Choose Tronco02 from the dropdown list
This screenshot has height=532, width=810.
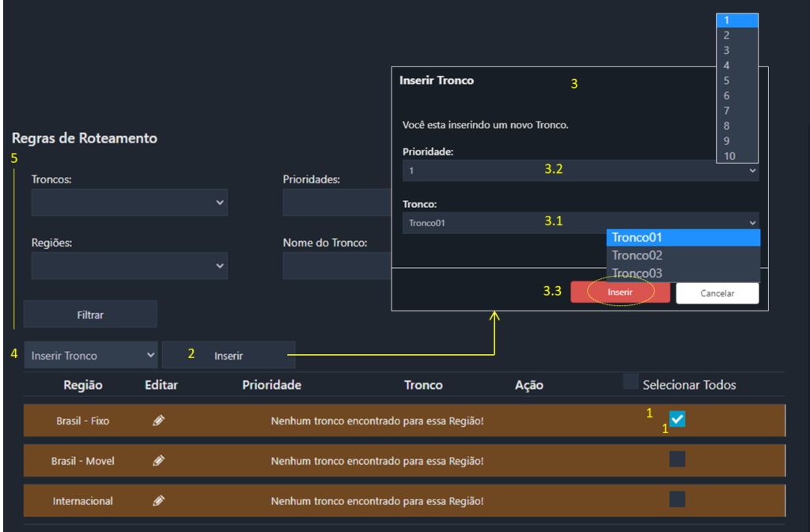[x=683, y=255]
